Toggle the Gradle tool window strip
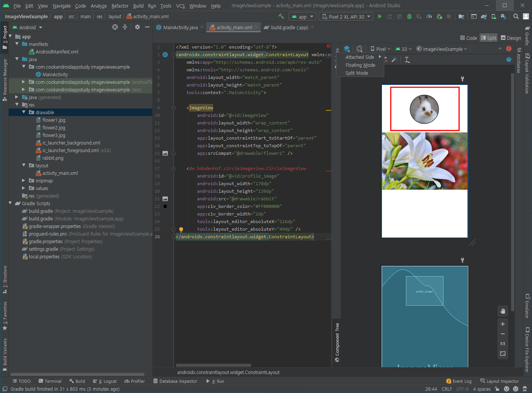 (x=527, y=35)
